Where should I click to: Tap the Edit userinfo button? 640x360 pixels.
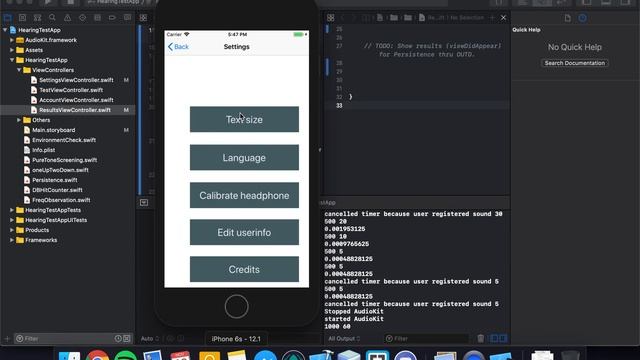[x=244, y=232]
